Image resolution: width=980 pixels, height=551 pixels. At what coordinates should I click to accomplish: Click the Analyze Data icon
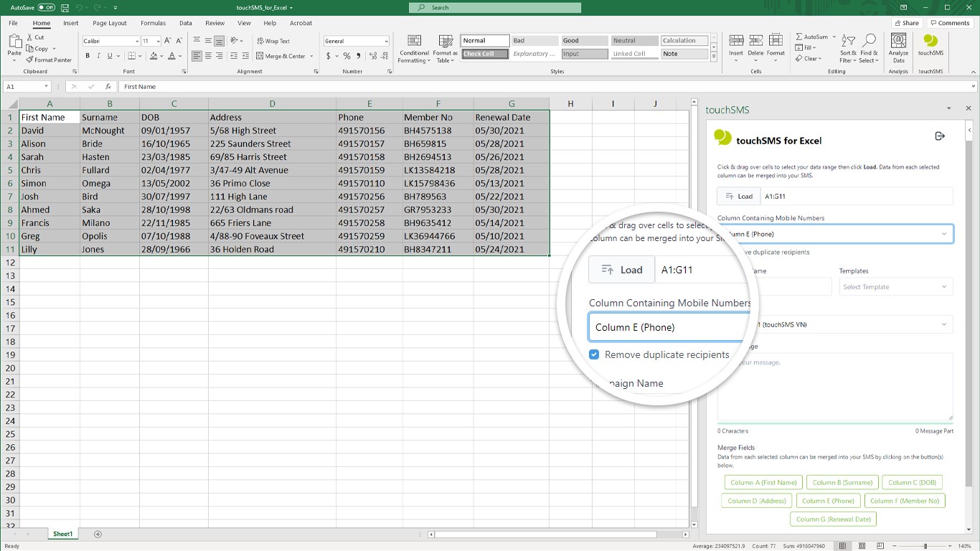(898, 45)
